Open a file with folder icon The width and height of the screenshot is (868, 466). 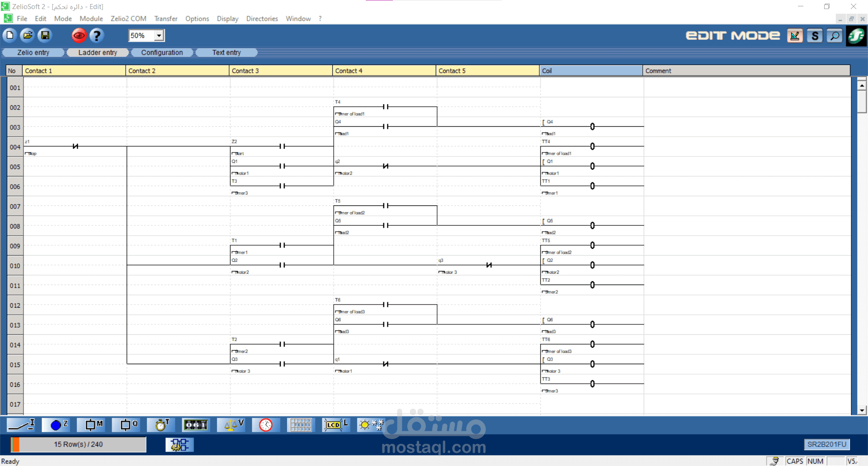(28, 35)
